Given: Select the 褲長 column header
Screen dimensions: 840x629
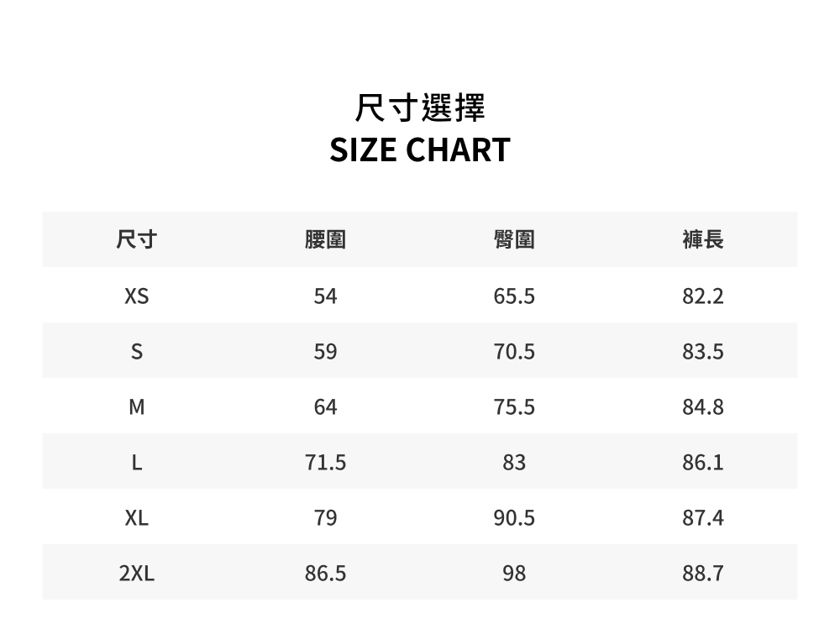Looking at the screenshot, I should click(703, 240).
